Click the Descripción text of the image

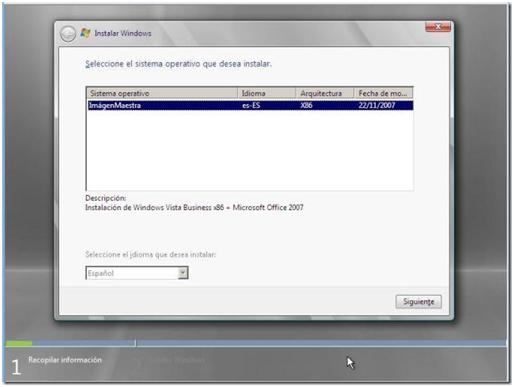pos(194,207)
